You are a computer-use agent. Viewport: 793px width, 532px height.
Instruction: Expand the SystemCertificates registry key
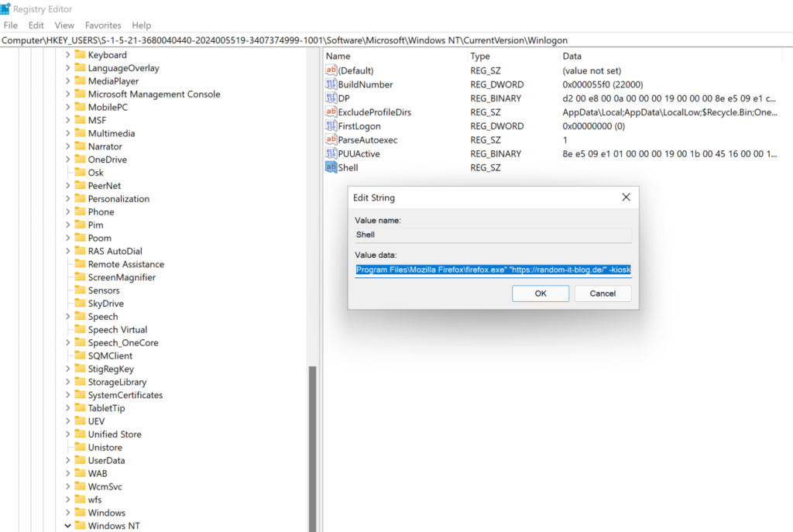[68, 395]
